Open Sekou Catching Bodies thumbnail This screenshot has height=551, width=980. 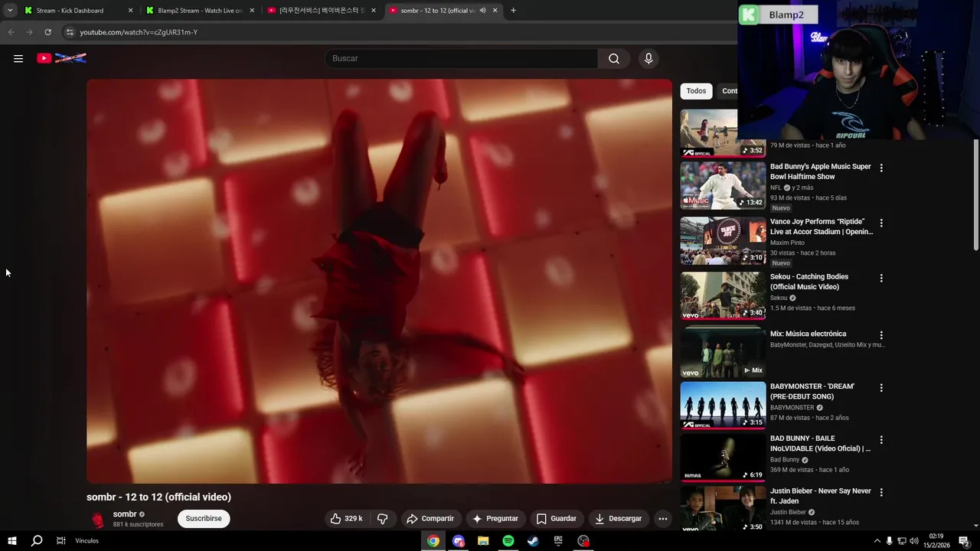point(723,295)
